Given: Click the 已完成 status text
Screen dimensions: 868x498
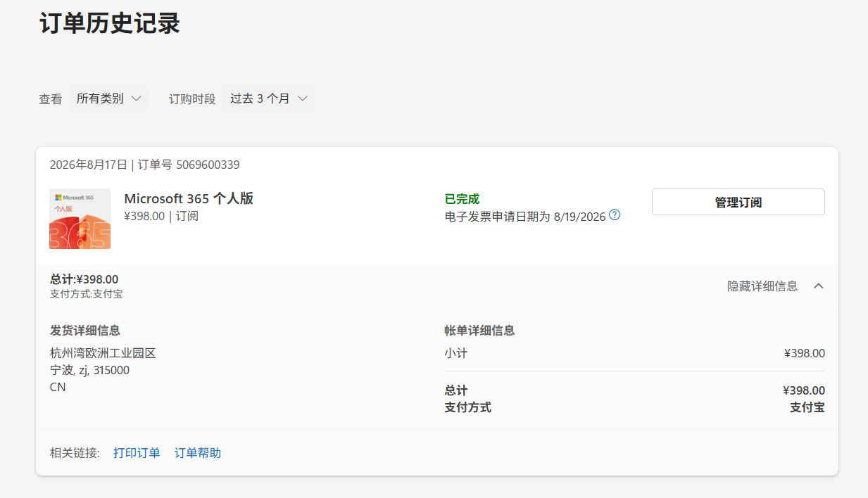Looking at the screenshot, I should (x=462, y=199).
